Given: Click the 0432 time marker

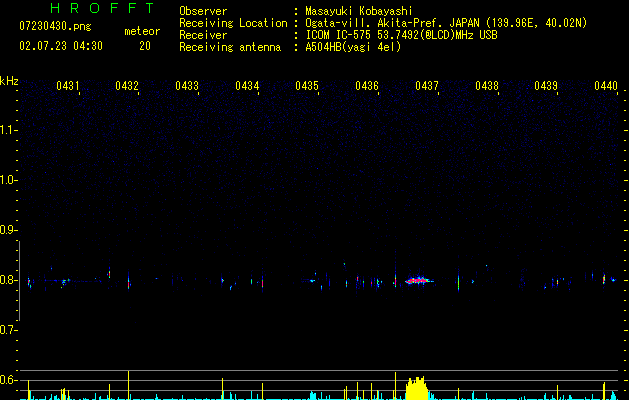Looking at the screenshot, I should click(x=127, y=85).
